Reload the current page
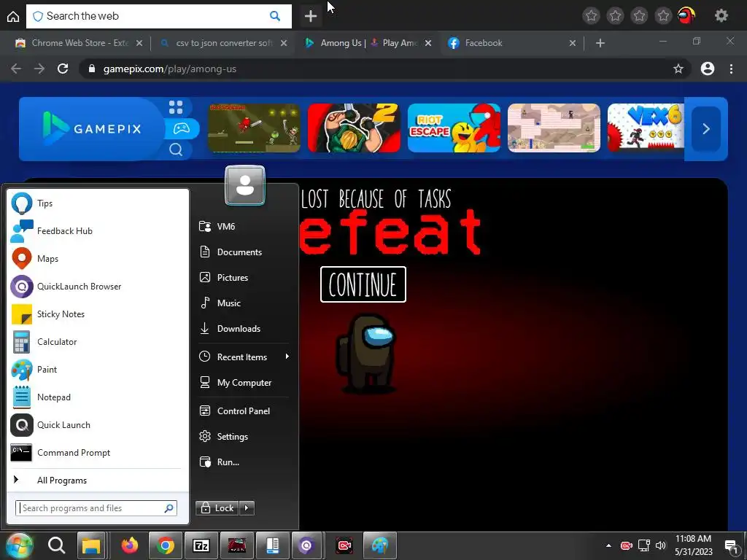747x560 pixels. [63, 69]
